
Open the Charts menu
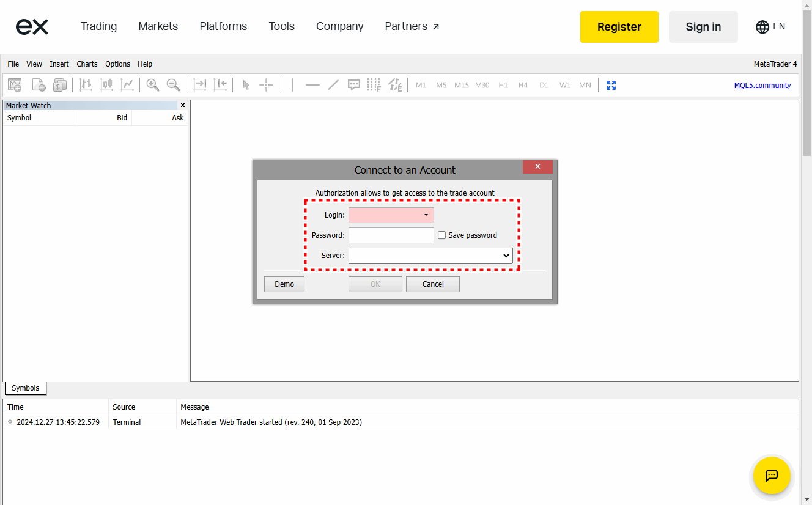87,64
